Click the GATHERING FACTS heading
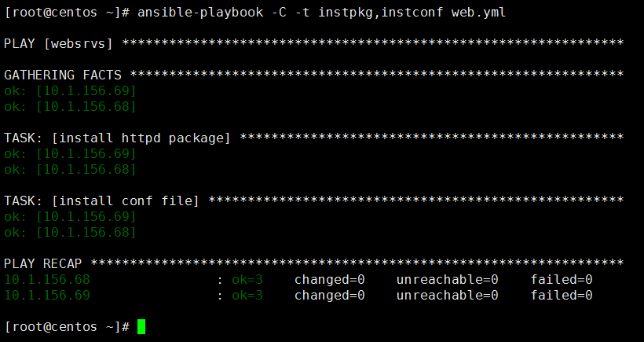644x342 pixels. pyautogui.click(x=63, y=75)
